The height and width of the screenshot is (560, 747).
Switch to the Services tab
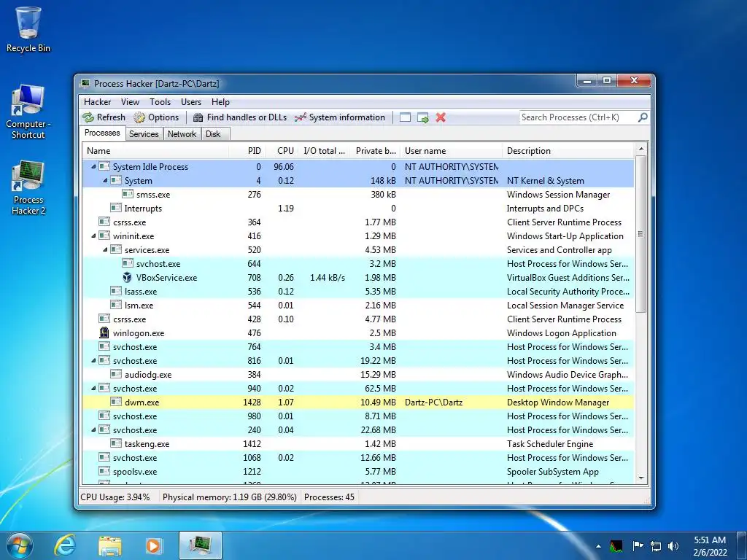(144, 134)
